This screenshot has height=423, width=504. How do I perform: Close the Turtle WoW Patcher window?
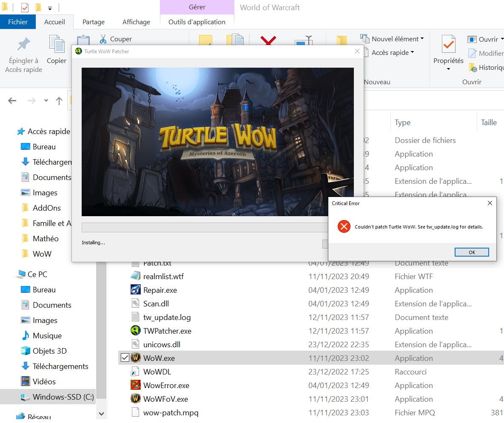click(x=357, y=51)
